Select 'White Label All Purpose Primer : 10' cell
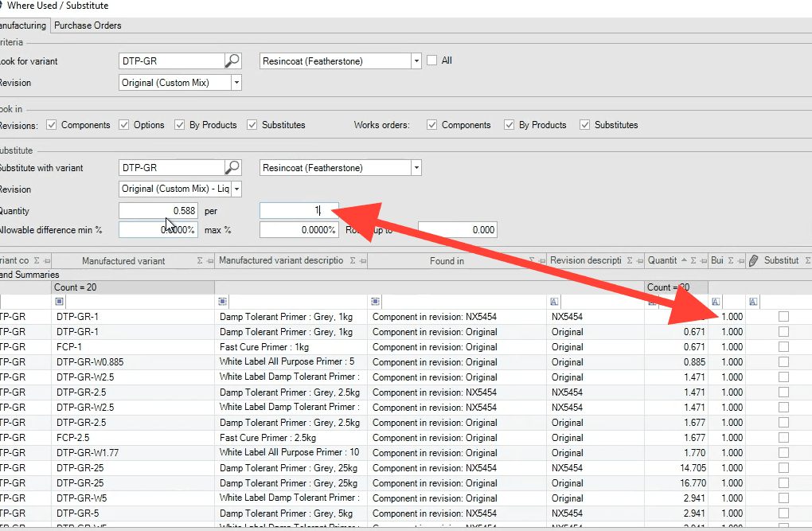 pos(291,453)
